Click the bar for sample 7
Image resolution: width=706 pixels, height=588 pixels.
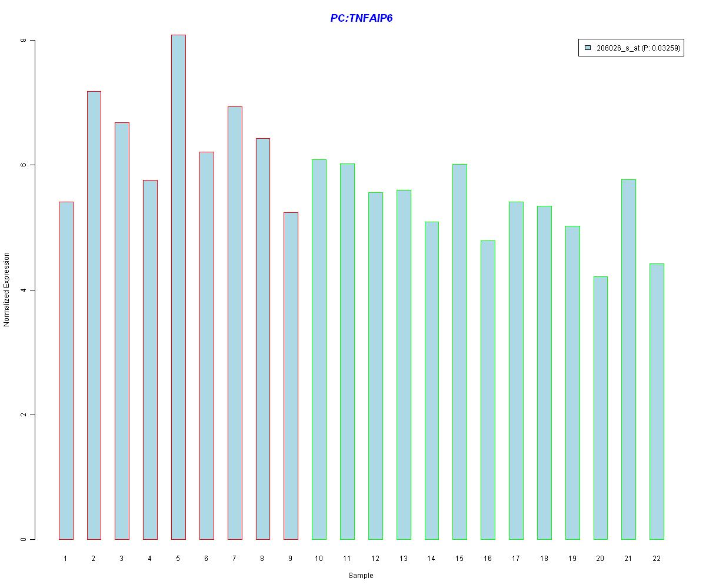pos(235,323)
